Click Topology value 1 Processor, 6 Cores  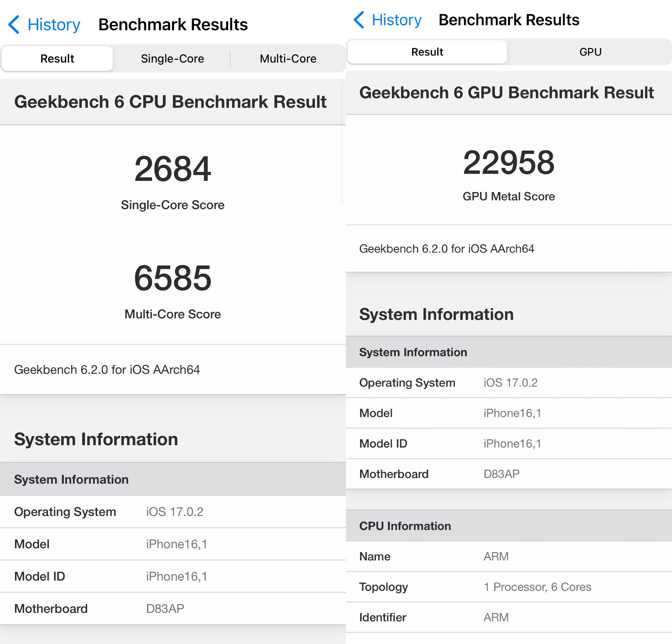537,587
